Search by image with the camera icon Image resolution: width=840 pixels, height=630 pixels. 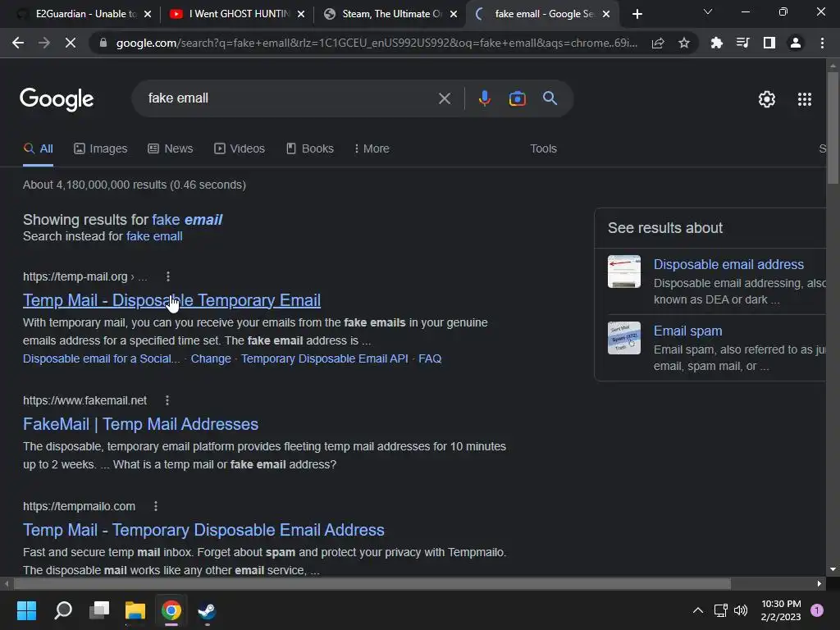[x=517, y=98]
